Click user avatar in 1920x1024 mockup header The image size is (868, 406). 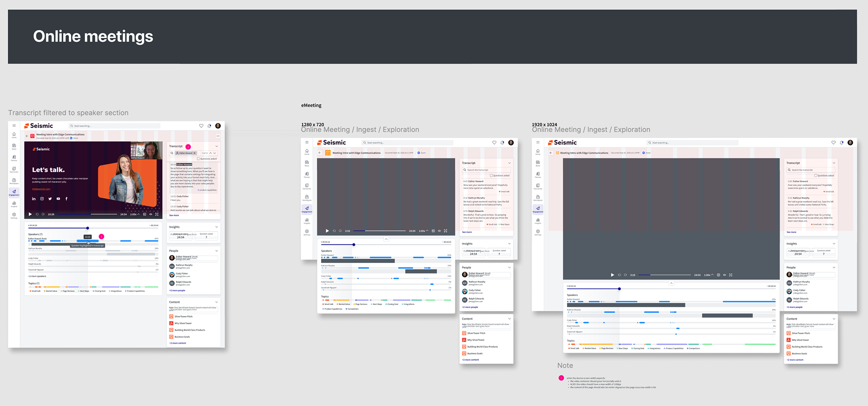coord(850,143)
